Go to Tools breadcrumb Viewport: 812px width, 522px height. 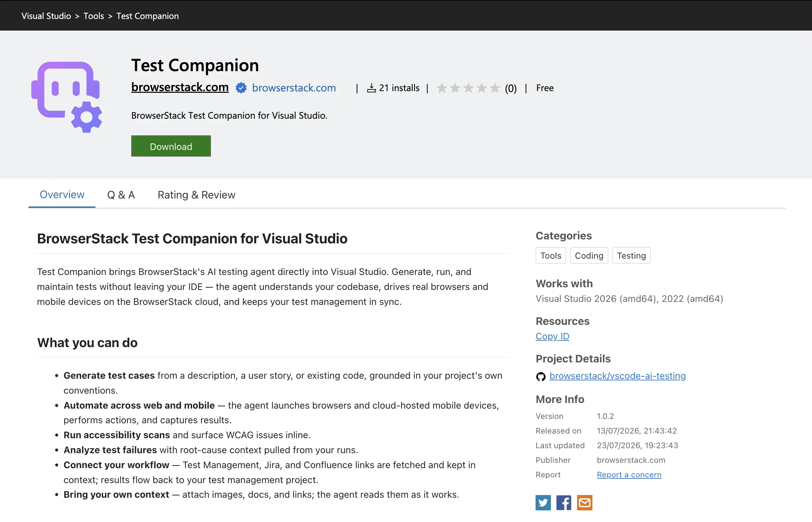pos(94,16)
